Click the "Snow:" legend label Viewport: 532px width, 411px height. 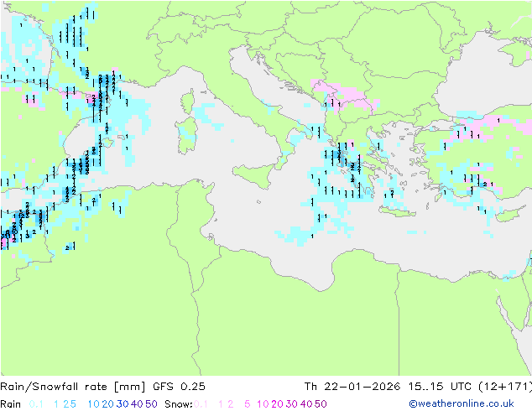click(x=179, y=404)
